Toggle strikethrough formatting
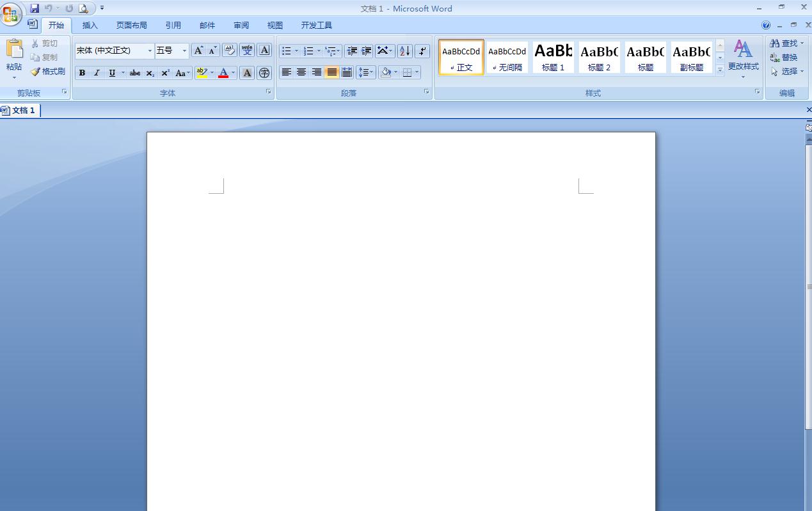The width and height of the screenshot is (812, 511). [135, 73]
